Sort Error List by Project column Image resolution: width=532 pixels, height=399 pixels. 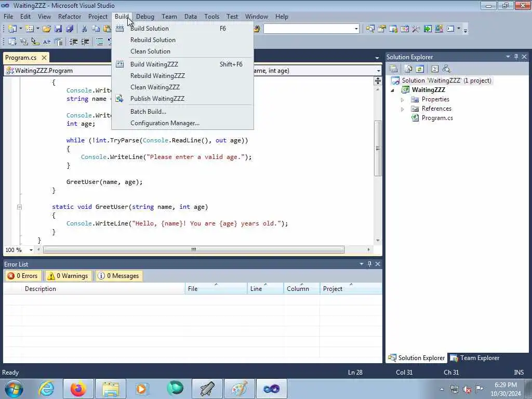tap(351, 289)
